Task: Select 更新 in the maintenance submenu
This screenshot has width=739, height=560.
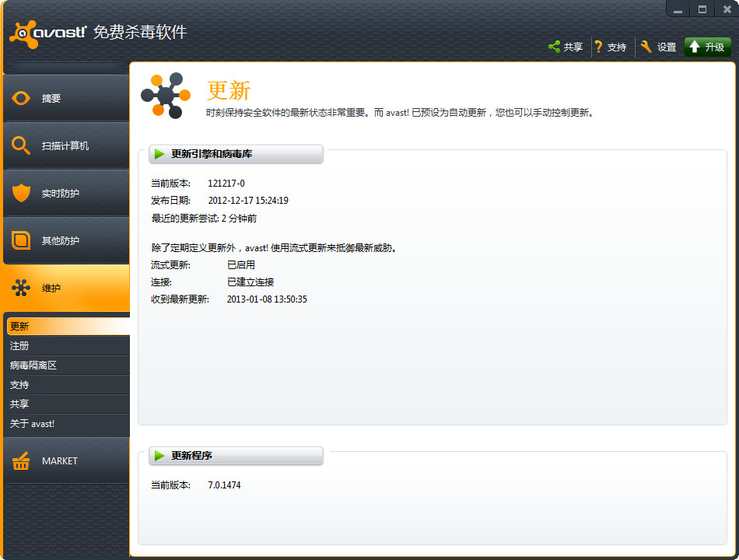Action: tap(68, 326)
